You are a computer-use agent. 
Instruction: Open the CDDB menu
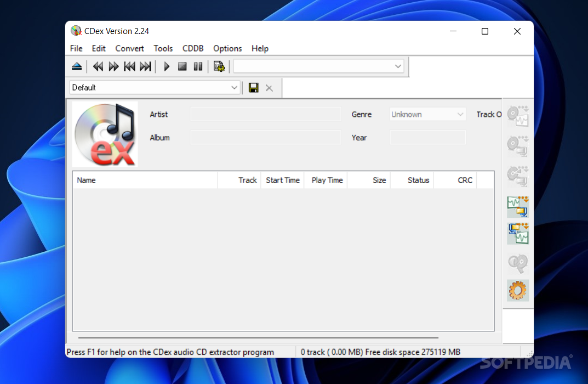coord(193,48)
